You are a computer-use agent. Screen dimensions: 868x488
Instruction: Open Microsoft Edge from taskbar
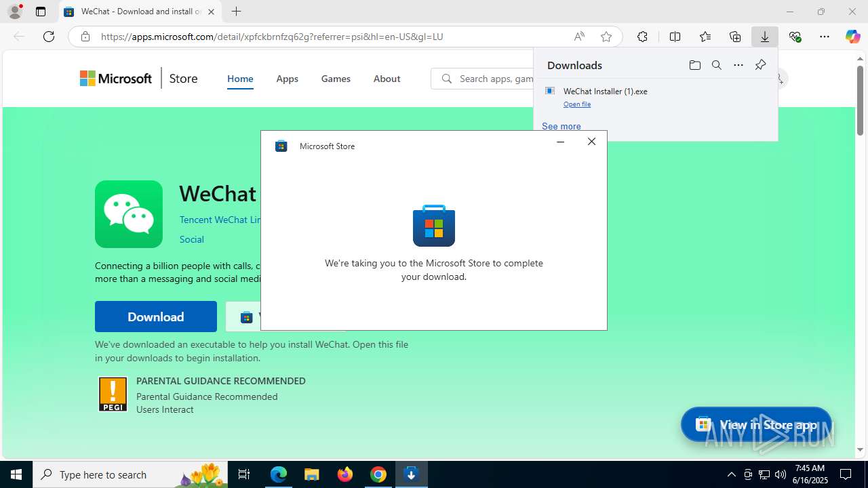(279, 474)
